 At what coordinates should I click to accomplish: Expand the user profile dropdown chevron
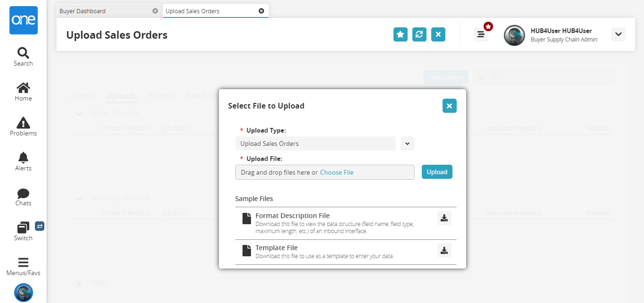click(618, 34)
